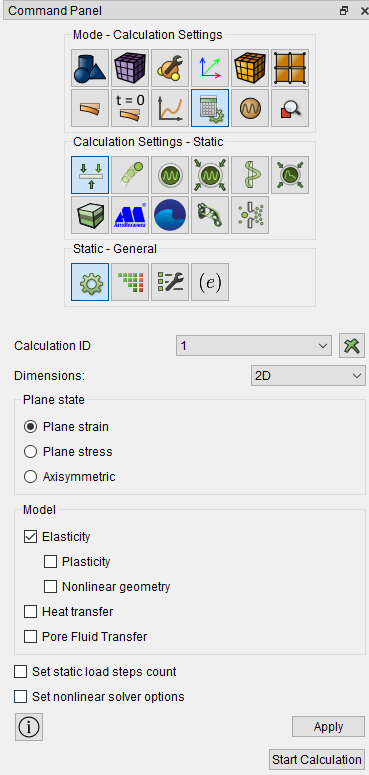Screen dimensions: 369x775
Task: Click the coordinate axes mode icon
Action: click(210, 68)
